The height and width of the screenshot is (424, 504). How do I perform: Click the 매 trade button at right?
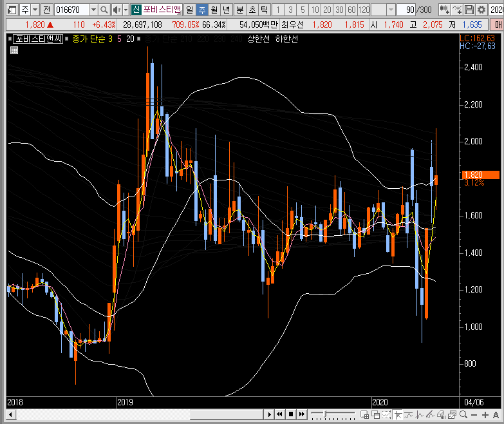coord(498,24)
